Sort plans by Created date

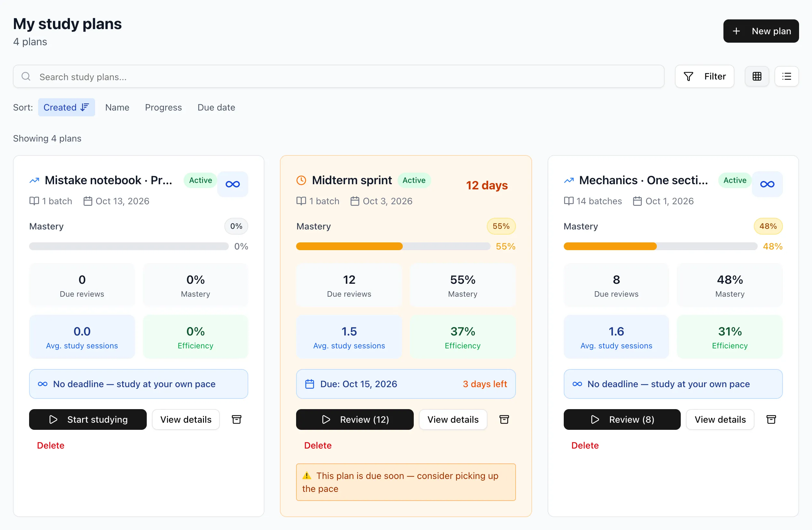(x=67, y=107)
